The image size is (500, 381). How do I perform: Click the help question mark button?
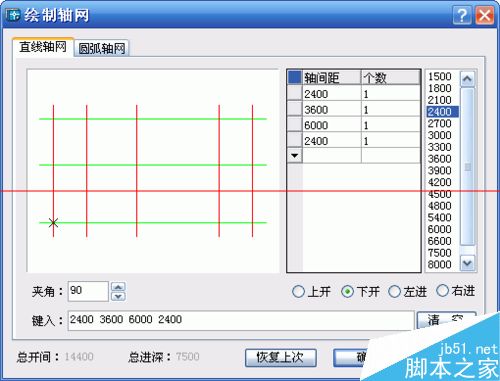[x=462, y=15]
